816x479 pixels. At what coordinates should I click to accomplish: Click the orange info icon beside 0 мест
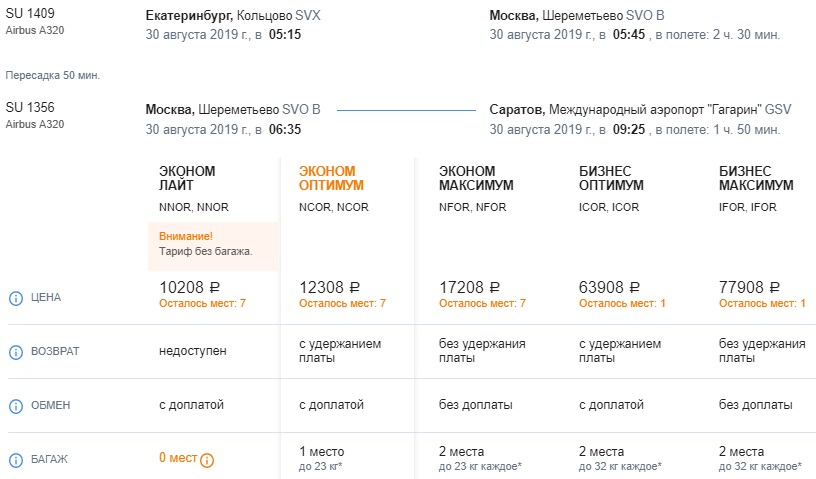coord(207,461)
